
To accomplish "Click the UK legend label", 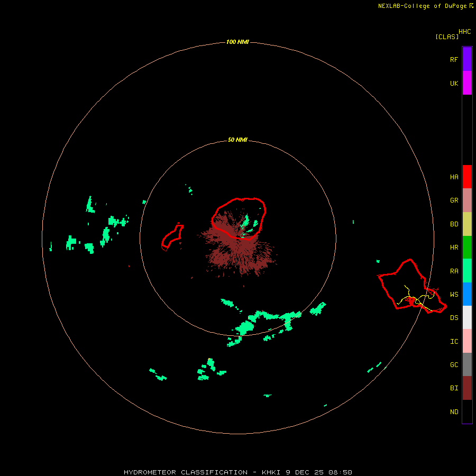I will [454, 83].
